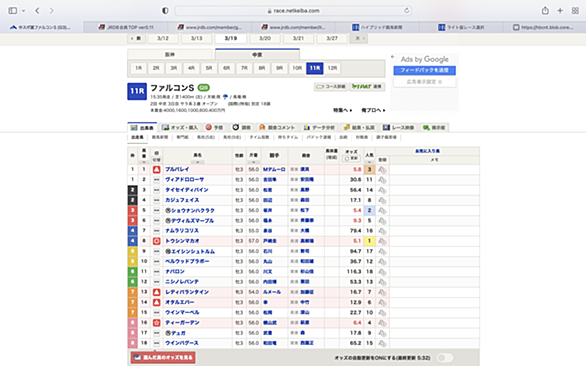The width and height of the screenshot is (586, 366).
Task: Open the Safari sidebar dropdown chevron
Action: [x=24, y=11]
